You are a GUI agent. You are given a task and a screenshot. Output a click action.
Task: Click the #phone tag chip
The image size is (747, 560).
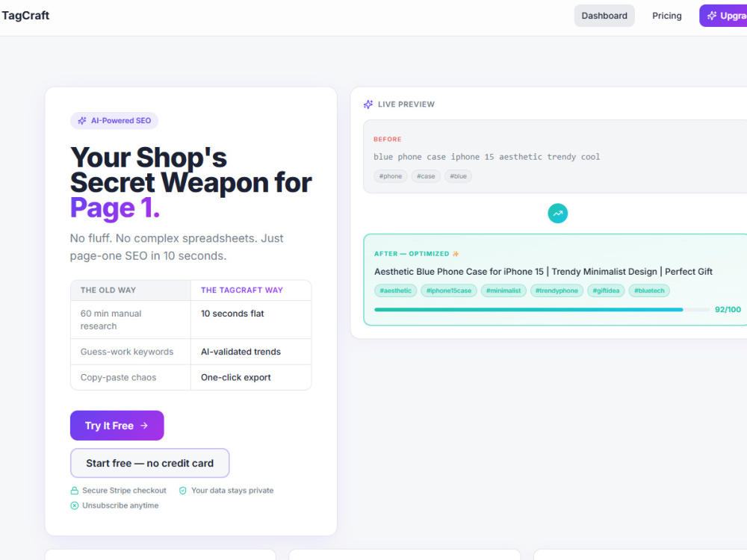pos(390,176)
